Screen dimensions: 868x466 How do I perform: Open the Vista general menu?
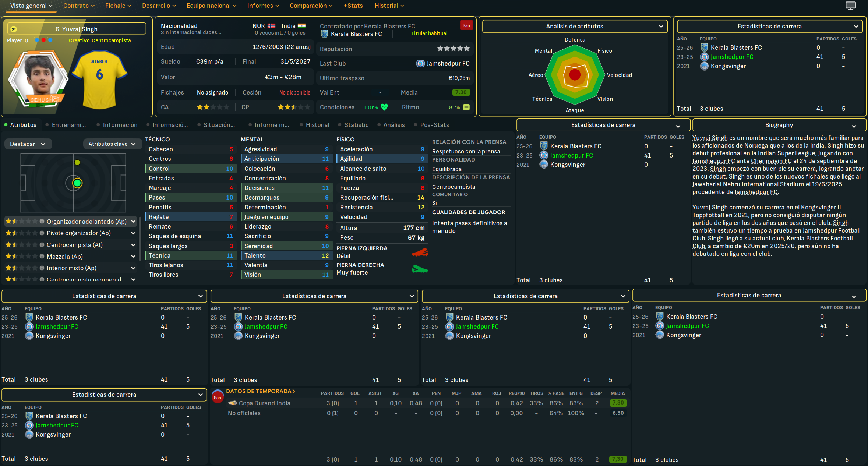coord(31,6)
